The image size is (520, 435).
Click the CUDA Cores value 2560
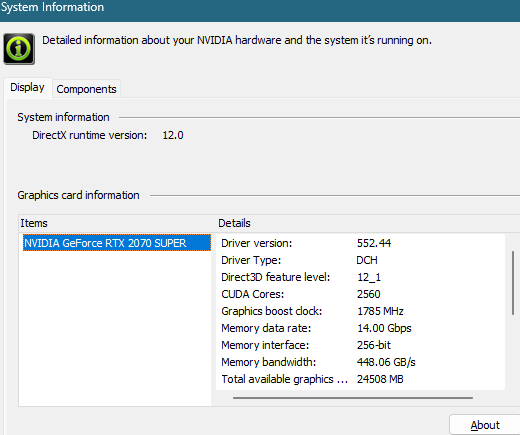(368, 294)
